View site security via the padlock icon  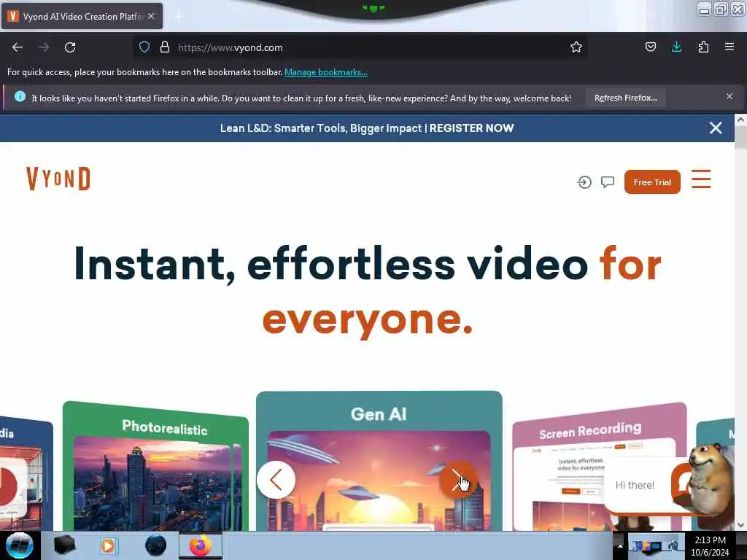tap(165, 47)
